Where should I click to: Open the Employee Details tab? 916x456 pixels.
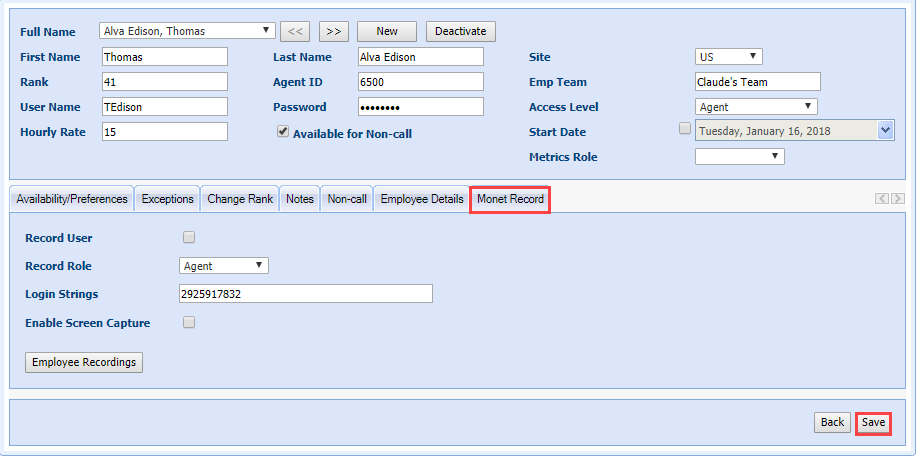[421, 199]
